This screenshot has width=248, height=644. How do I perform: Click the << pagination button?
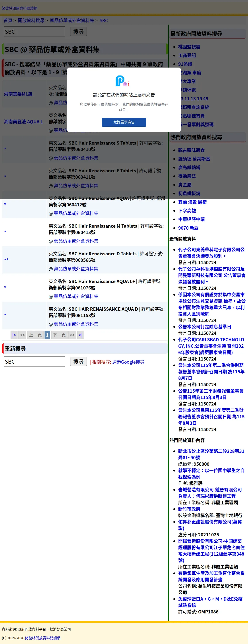(x=22, y=335)
